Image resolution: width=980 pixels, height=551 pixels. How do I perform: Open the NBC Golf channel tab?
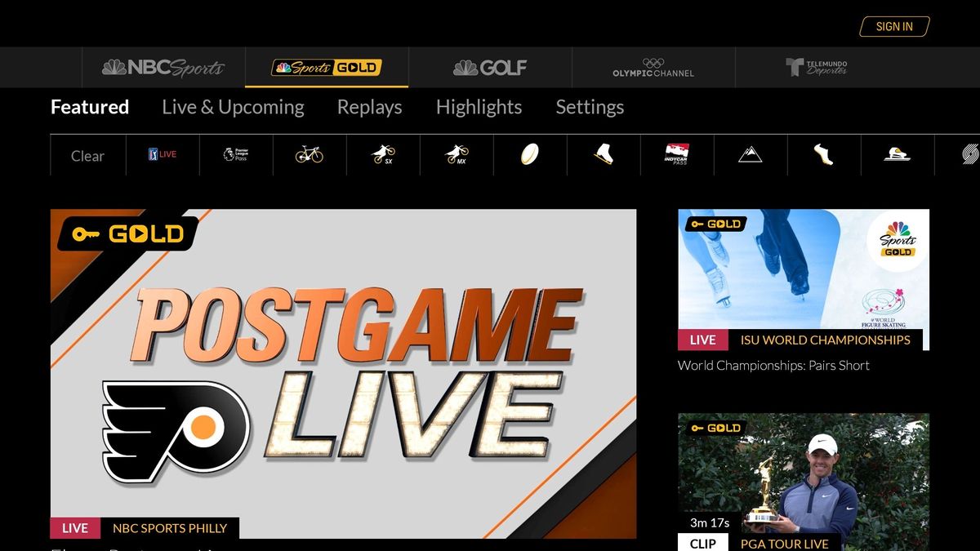click(x=490, y=67)
